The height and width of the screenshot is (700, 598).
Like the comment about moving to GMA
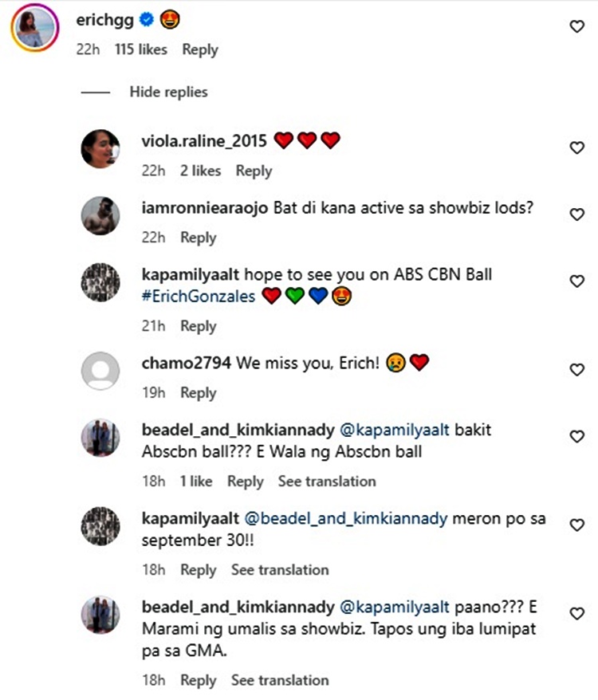(576, 613)
